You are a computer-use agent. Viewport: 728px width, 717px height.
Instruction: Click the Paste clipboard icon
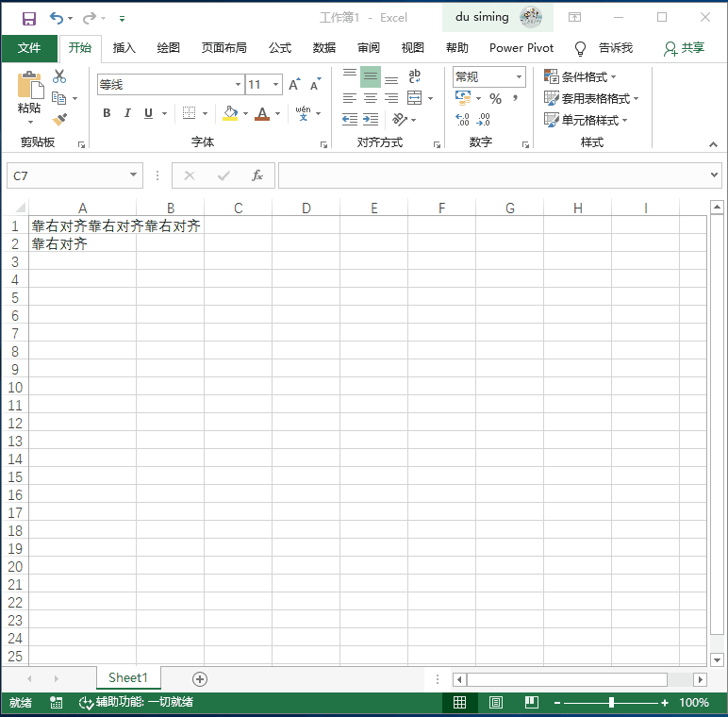tap(30, 86)
